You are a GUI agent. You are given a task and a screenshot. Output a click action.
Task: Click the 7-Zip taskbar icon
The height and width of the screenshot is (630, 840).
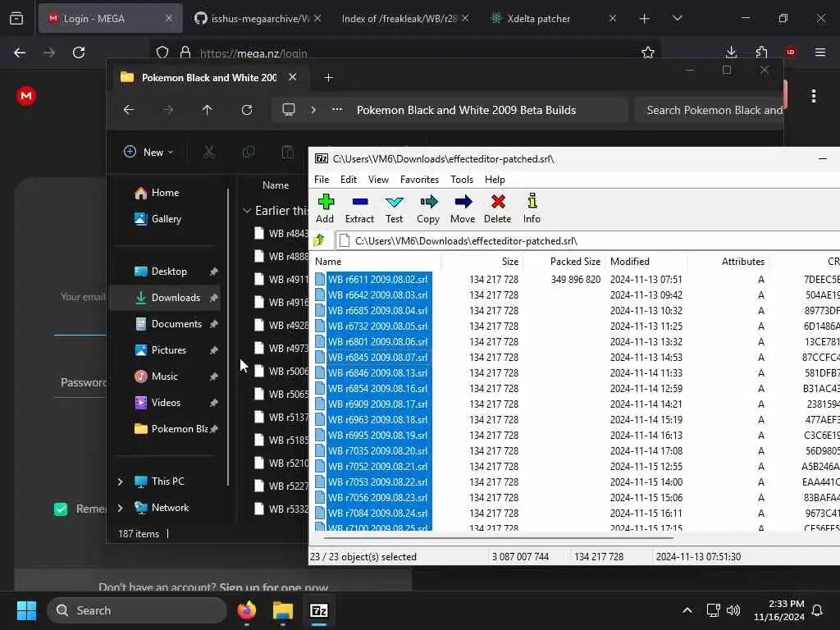319,610
